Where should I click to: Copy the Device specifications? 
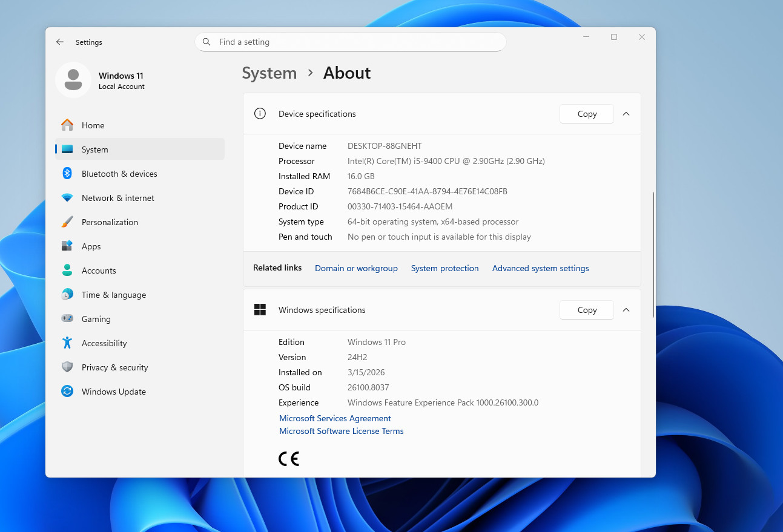[x=586, y=114]
